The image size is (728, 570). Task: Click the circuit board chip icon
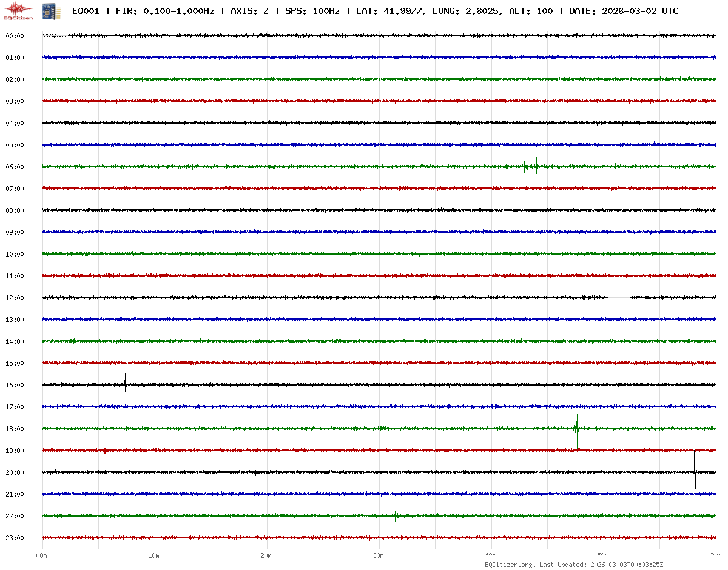point(47,11)
